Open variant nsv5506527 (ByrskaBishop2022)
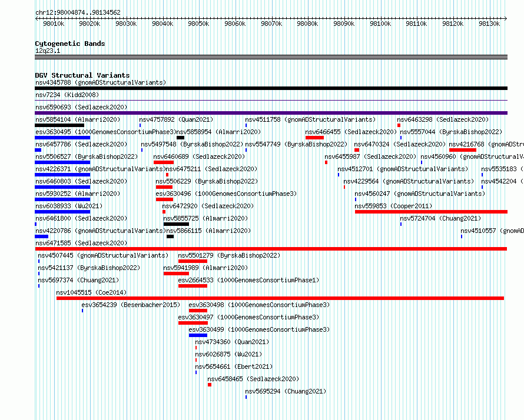The height and width of the screenshot is (420, 524). coord(87,156)
